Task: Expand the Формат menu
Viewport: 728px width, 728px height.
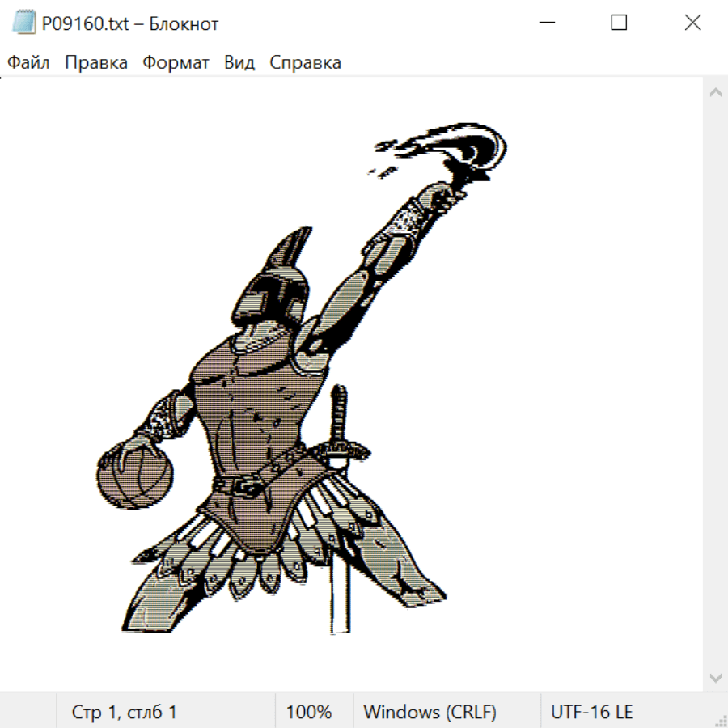Action: (x=176, y=63)
